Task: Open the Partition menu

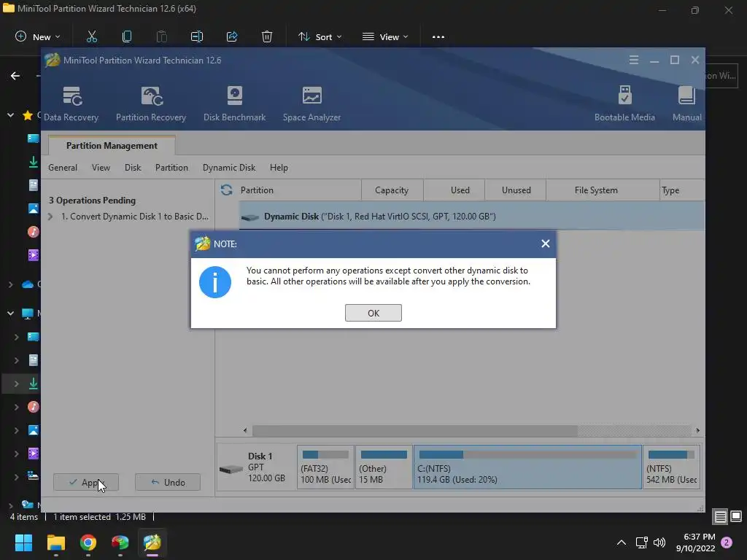Action: click(x=171, y=168)
